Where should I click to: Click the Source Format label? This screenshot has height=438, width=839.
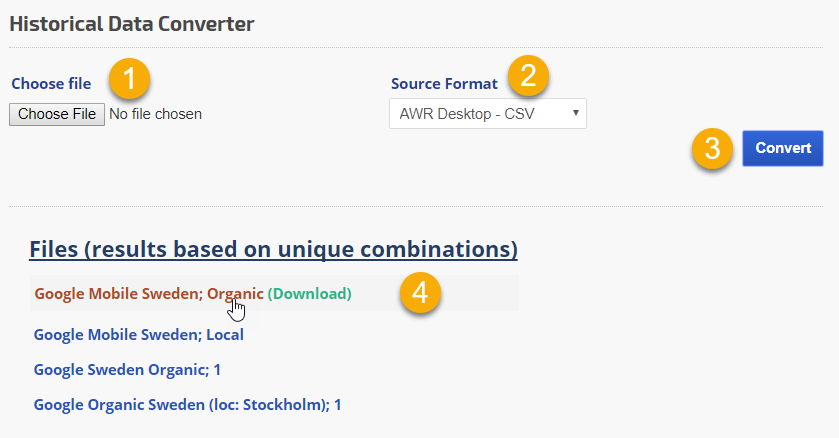[x=444, y=83]
